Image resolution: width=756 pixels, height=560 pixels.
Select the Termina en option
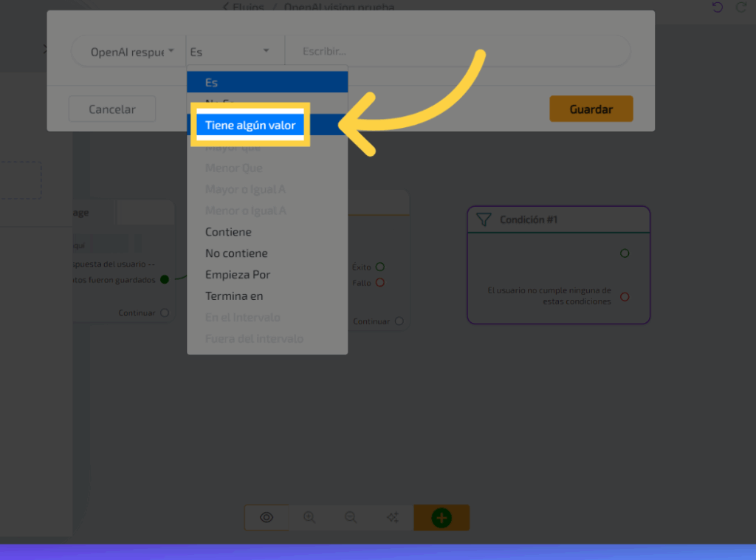[234, 296]
